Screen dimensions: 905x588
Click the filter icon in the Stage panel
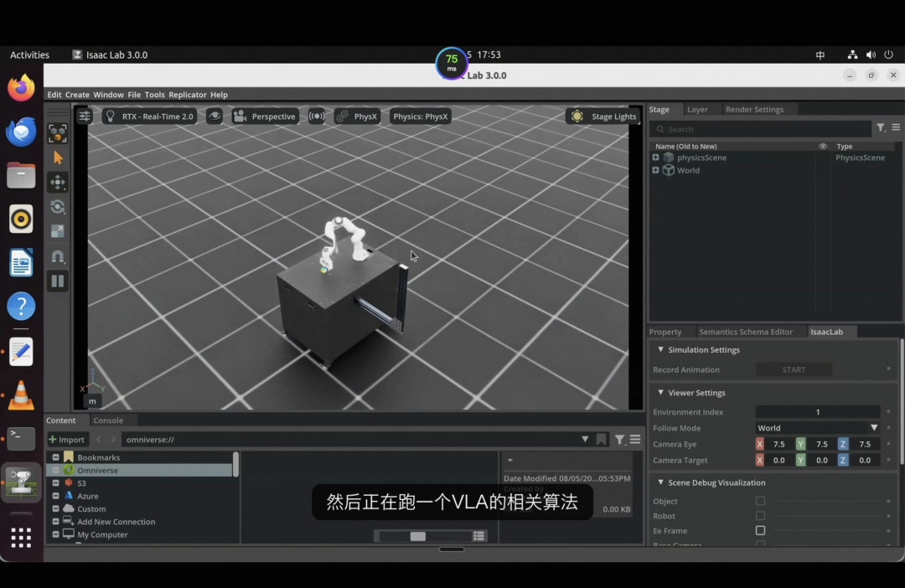click(x=881, y=127)
